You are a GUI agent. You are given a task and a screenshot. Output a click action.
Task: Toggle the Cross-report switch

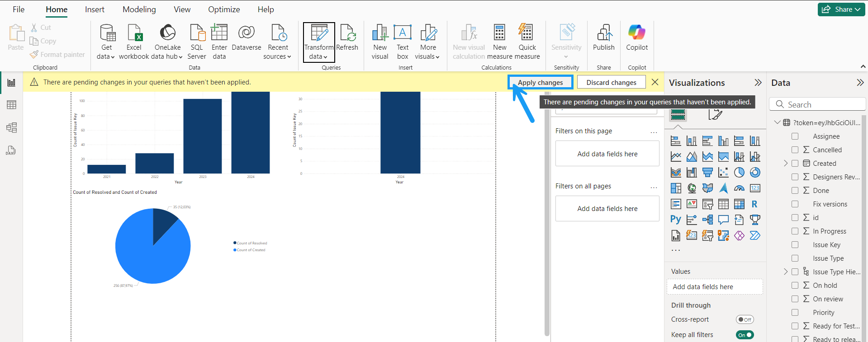tap(745, 319)
